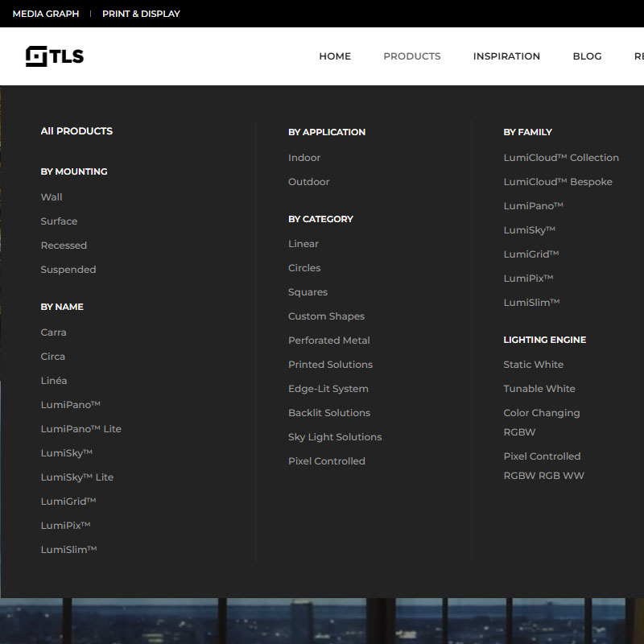Browse Outdoor application products
Screen dimensions: 644x644
[x=309, y=182]
